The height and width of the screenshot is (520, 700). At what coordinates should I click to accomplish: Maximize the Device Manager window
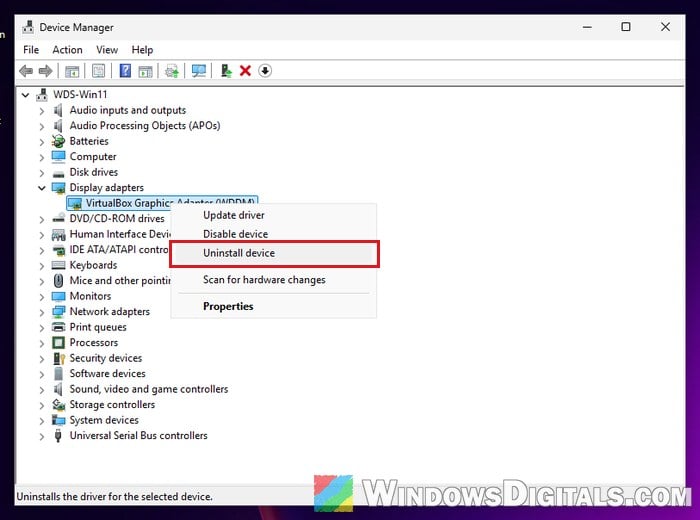tap(626, 27)
